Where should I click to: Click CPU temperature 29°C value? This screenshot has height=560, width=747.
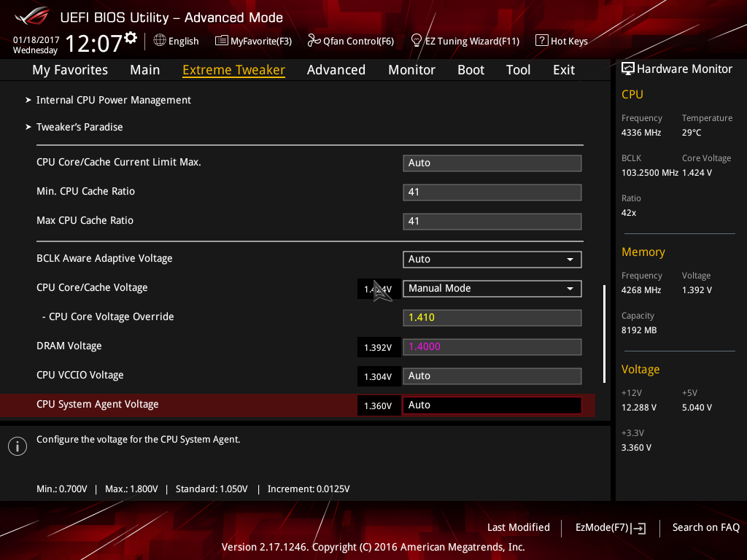tap(692, 133)
